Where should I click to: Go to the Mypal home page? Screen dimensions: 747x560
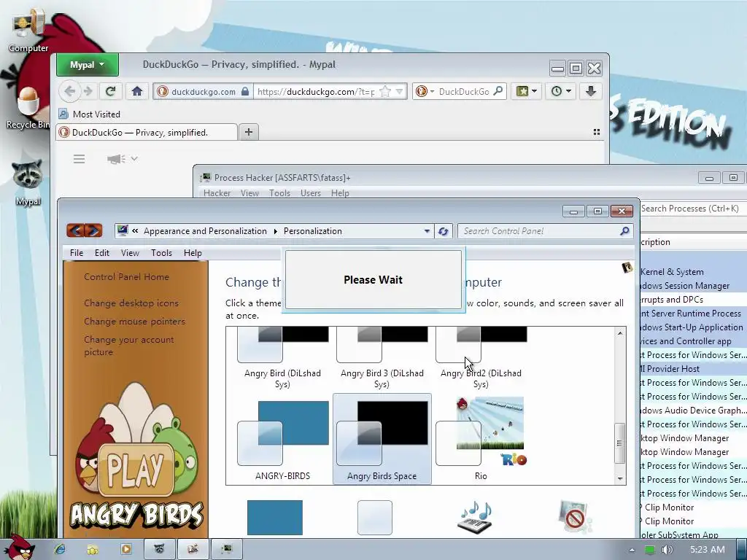coord(137,91)
